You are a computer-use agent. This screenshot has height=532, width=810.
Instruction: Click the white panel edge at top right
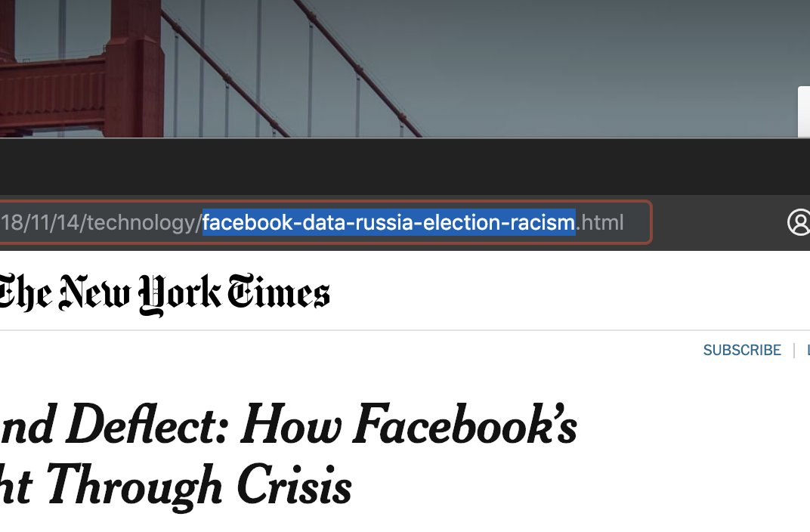804,112
